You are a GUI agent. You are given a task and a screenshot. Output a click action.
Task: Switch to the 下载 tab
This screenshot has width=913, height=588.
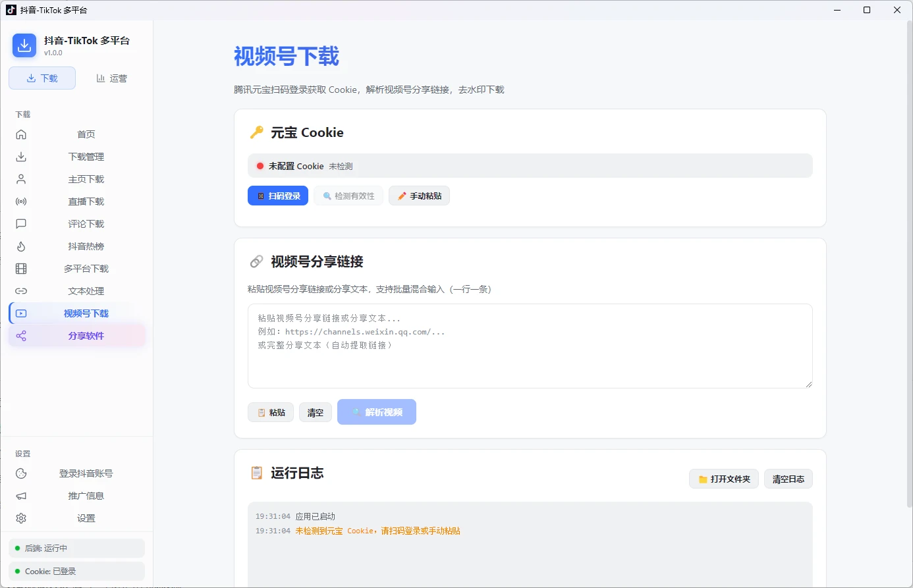(x=42, y=78)
